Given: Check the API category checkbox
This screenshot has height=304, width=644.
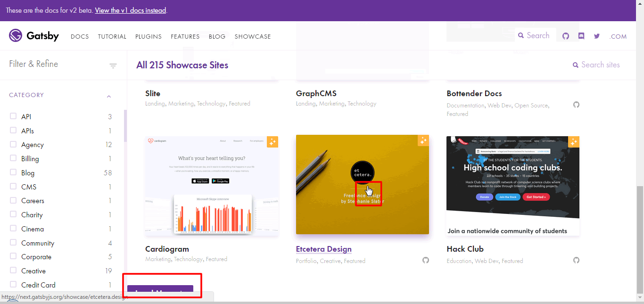Looking at the screenshot, I should [x=13, y=116].
